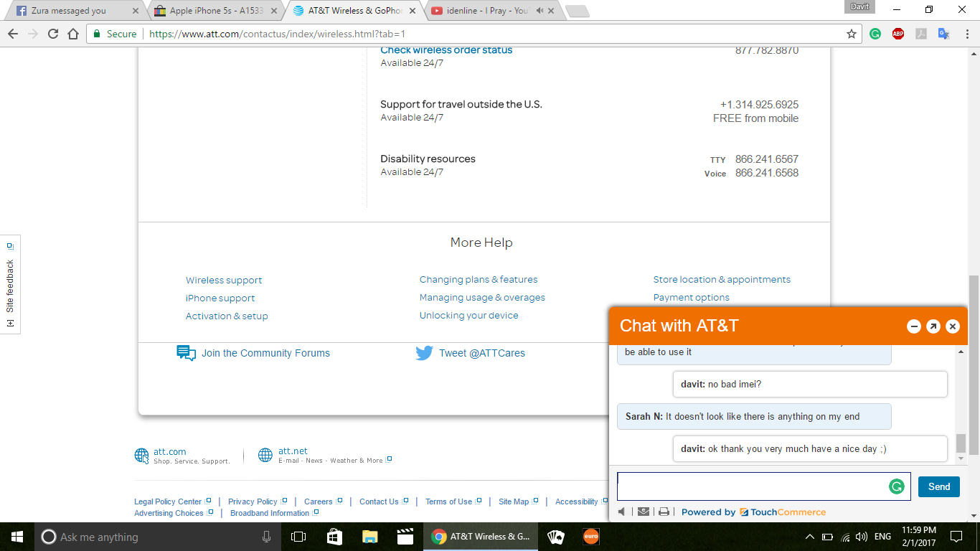
Task: Click the battery icon in the system tray
Action: click(x=827, y=537)
